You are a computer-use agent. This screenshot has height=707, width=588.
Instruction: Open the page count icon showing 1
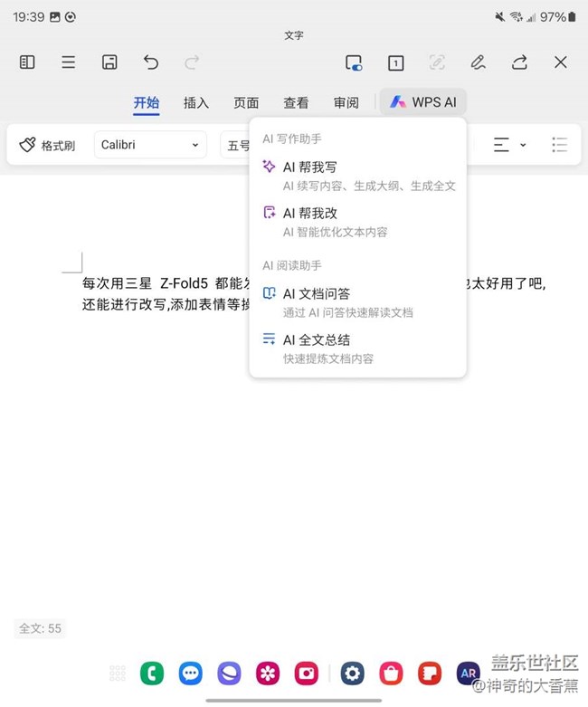[395, 62]
